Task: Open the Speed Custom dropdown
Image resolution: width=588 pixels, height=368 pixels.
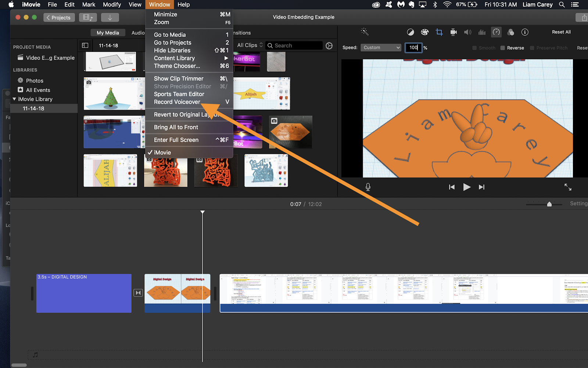Action: 381,47
